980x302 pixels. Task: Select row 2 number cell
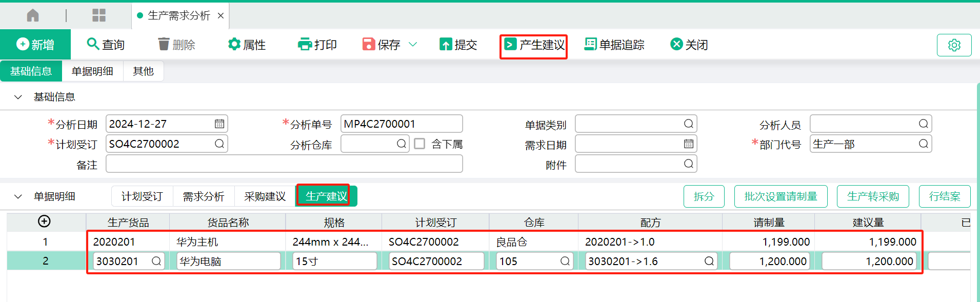[46, 261]
